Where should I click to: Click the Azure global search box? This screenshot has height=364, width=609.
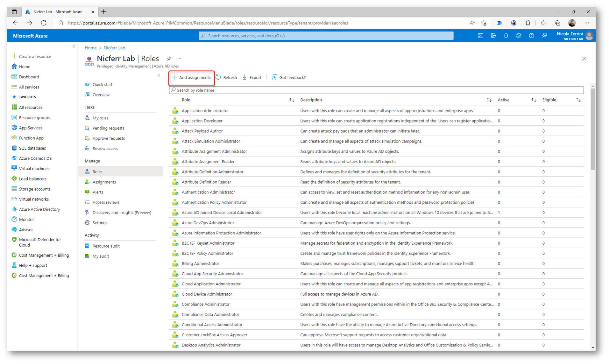(326, 36)
